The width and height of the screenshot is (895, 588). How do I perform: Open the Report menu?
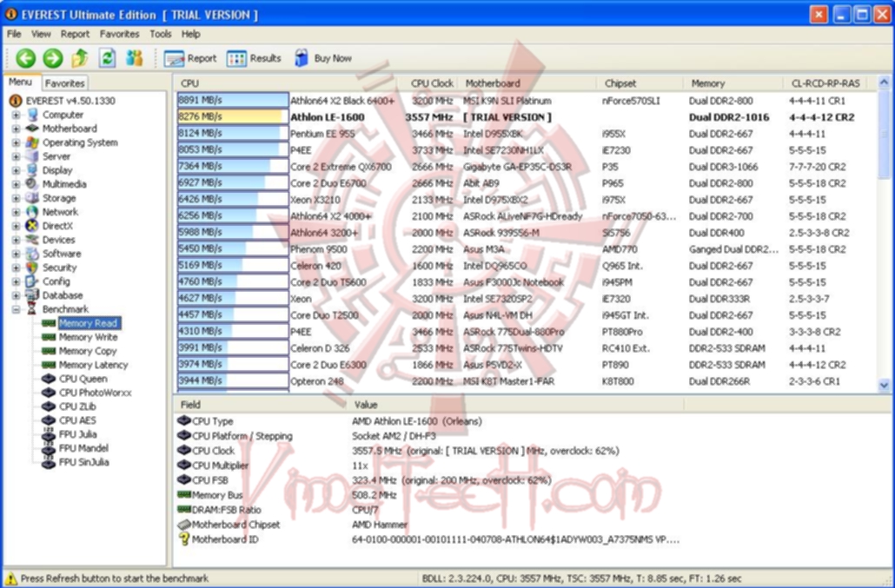76,34
